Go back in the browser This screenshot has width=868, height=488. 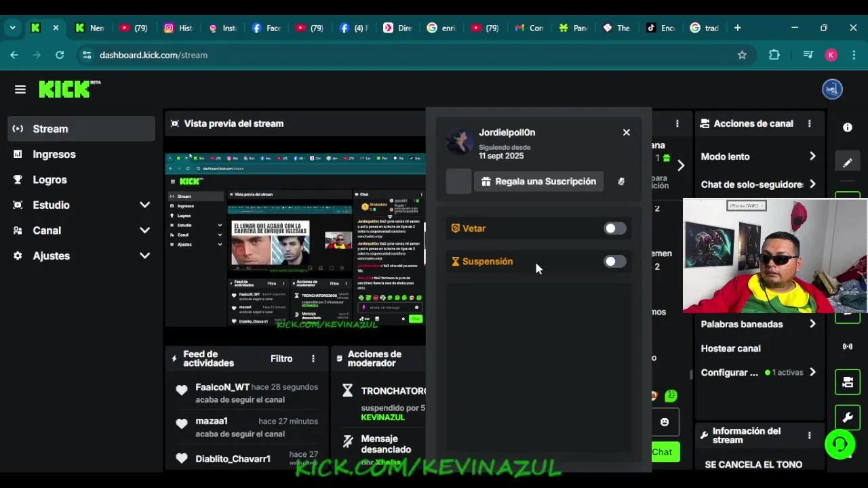pos(14,55)
